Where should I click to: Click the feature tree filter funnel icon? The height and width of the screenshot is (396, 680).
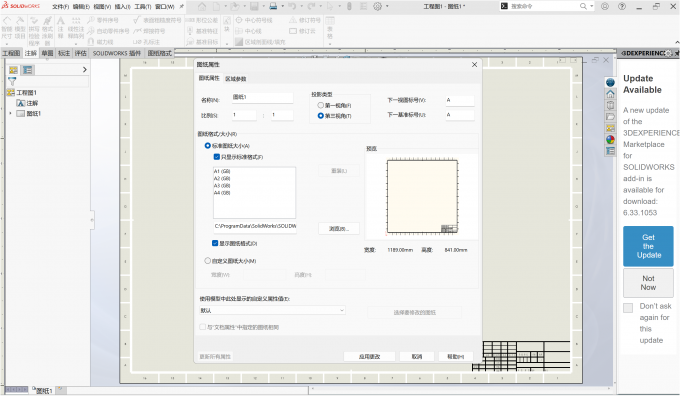coord(12,81)
